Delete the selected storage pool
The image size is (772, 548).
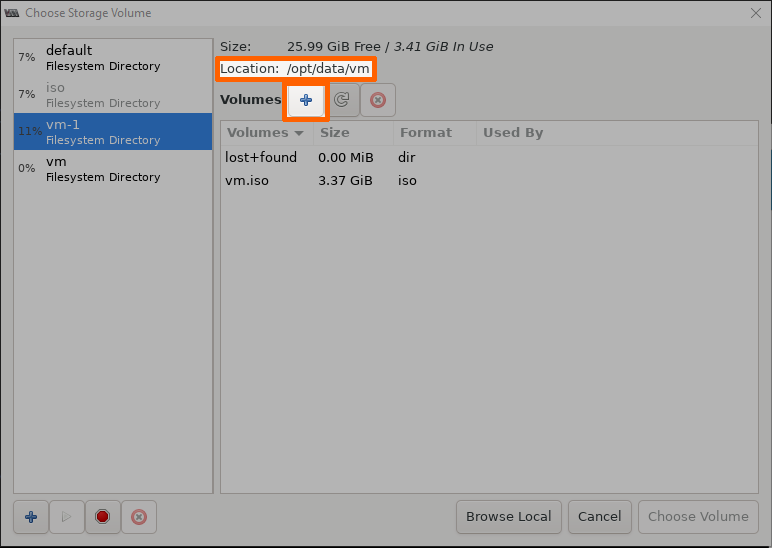[x=139, y=517]
